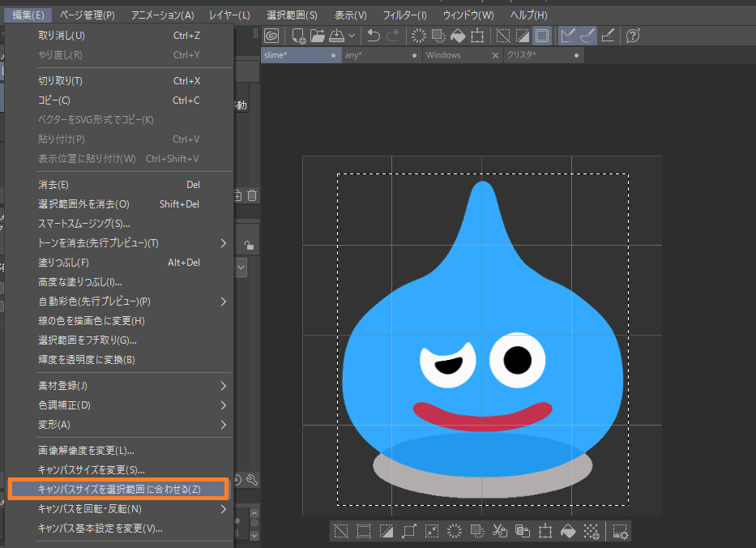Open selection launcher settings gear icon

(x=620, y=531)
